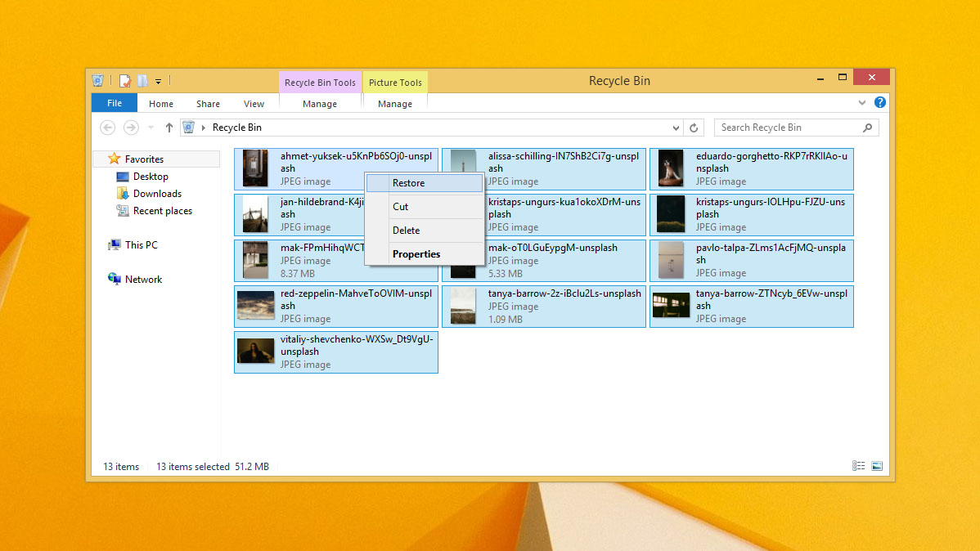Open the Downloads folder in sidebar
This screenshot has height=551, width=980.
point(156,193)
